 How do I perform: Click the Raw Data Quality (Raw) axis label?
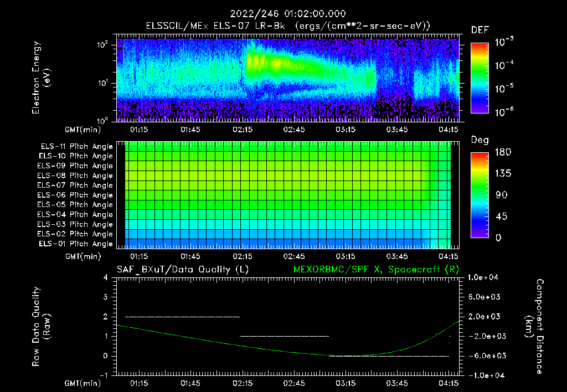41,326
